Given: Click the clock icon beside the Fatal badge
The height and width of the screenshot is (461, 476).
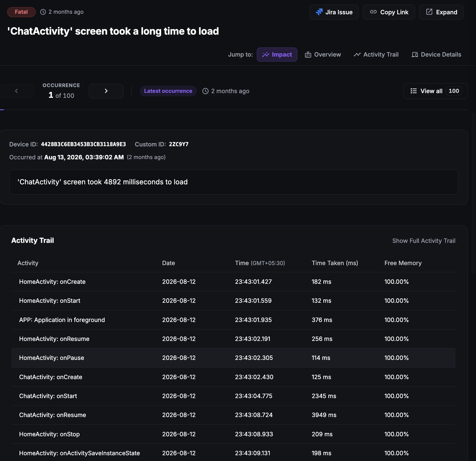Looking at the screenshot, I should click(x=43, y=12).
